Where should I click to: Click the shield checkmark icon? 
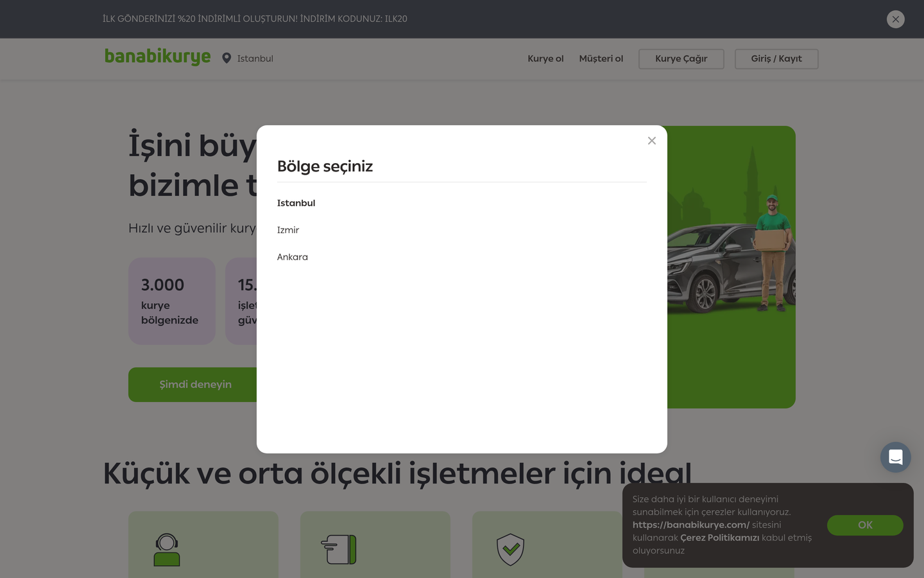pyautogui.click(x=511, y=550)
